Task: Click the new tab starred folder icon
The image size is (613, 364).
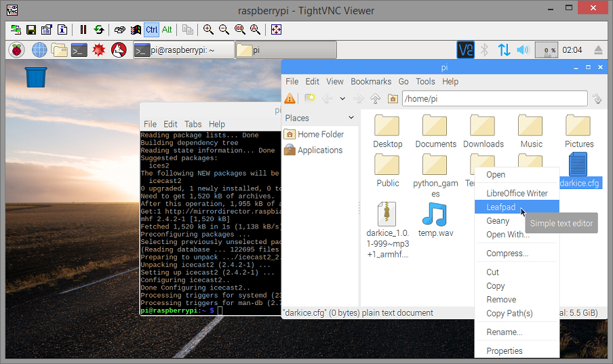Action: [310, 98]
